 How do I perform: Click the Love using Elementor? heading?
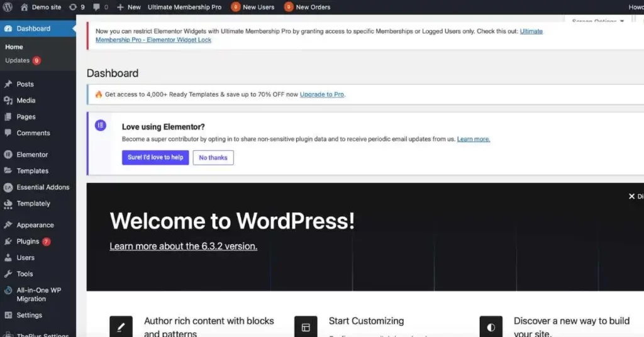tap(163, 127)
